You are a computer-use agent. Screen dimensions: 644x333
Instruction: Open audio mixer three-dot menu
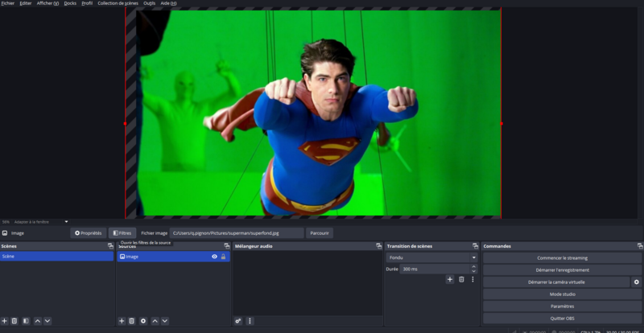coord(250,321)
